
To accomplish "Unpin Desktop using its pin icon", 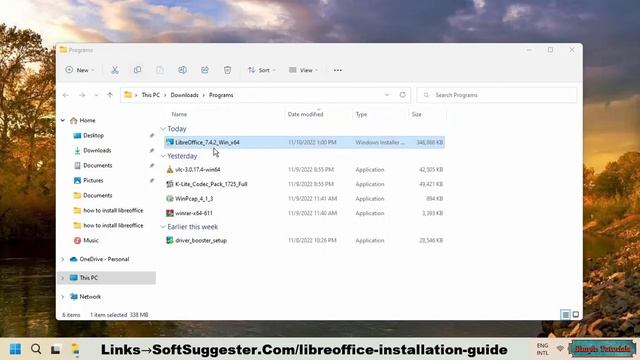I will [152, 136].
